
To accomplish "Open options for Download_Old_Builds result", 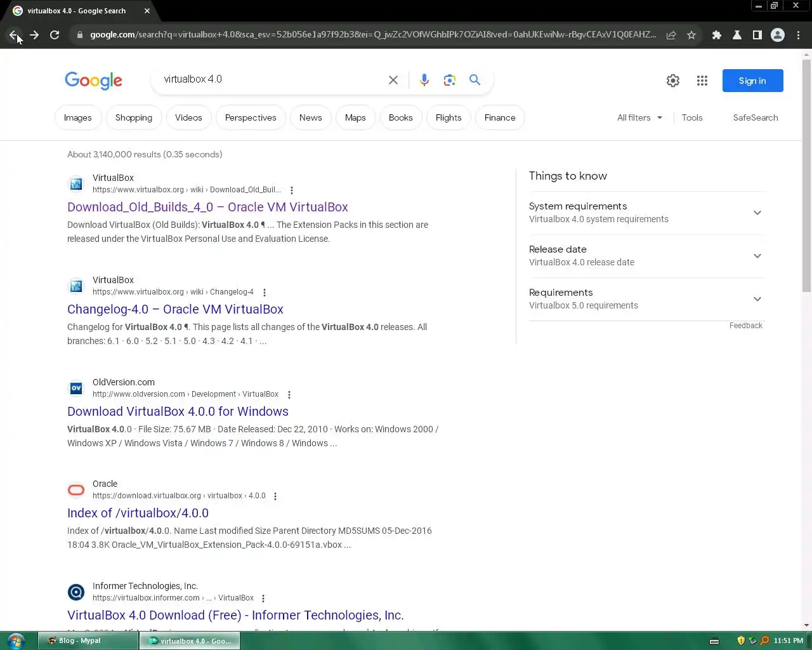I will tap(292, 190).
